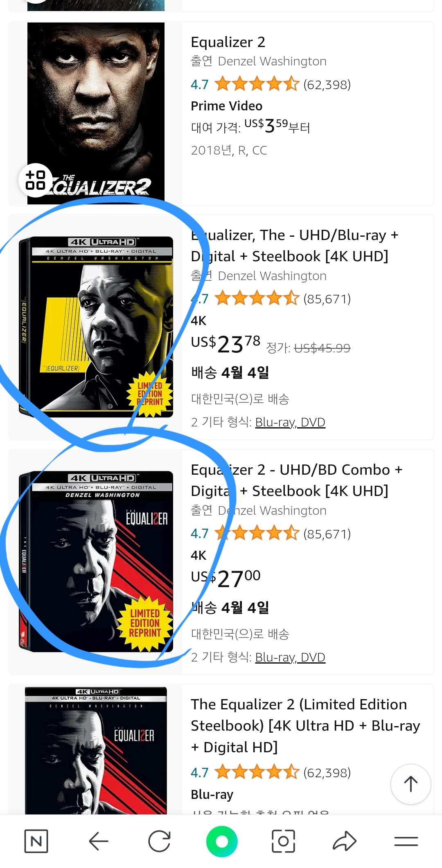
Task: Go back with the left arrow icon
Action: [x=98, y=841]
